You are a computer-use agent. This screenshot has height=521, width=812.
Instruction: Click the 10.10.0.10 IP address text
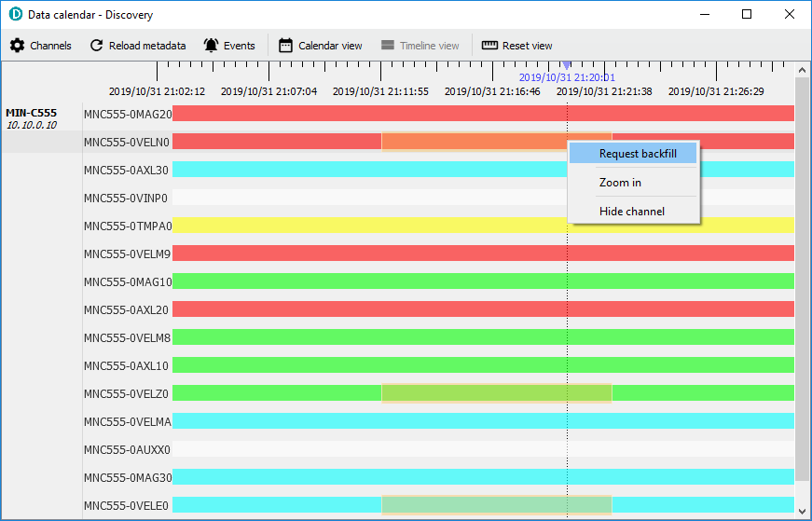coord(31,125)
